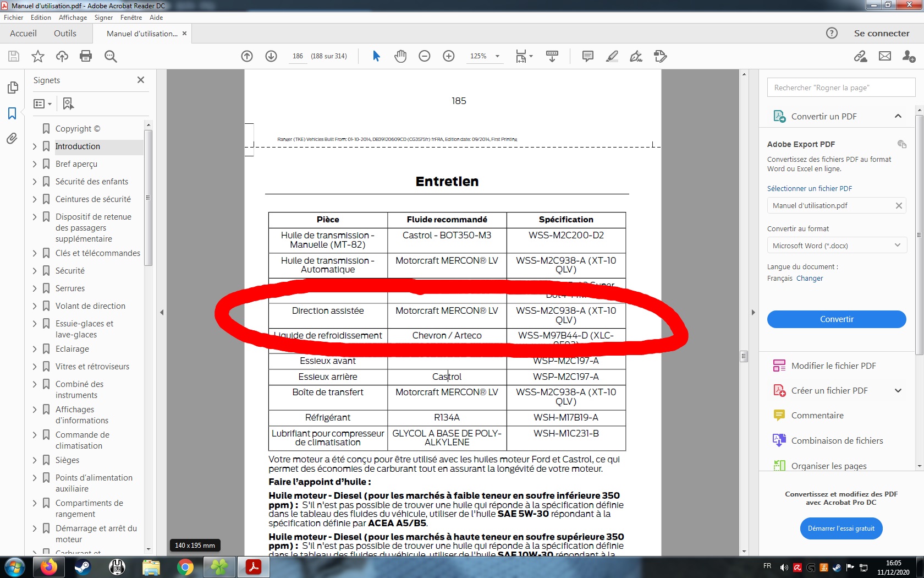The image size is (924, 578).
Task: Expand the Ceintures de sécurité bookmark
Action: (35, 199)
